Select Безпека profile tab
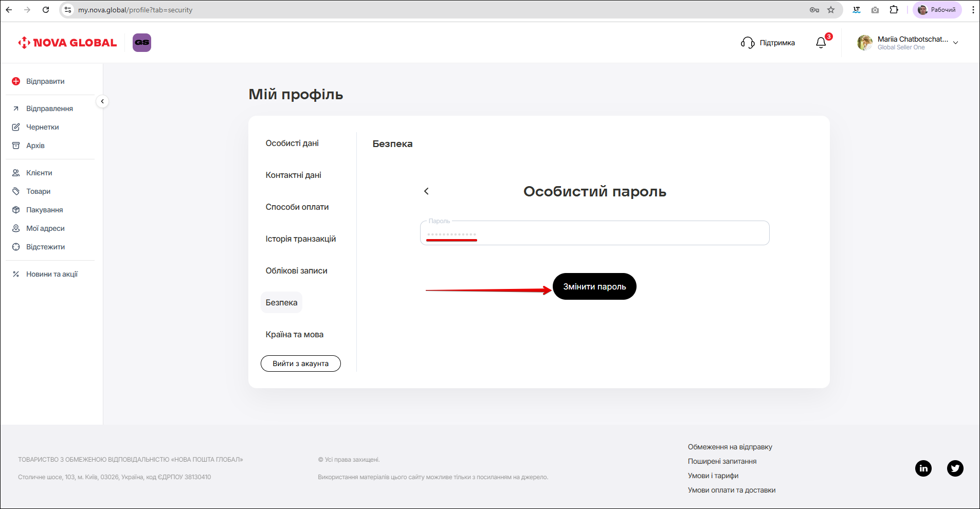 coord(281,303)
